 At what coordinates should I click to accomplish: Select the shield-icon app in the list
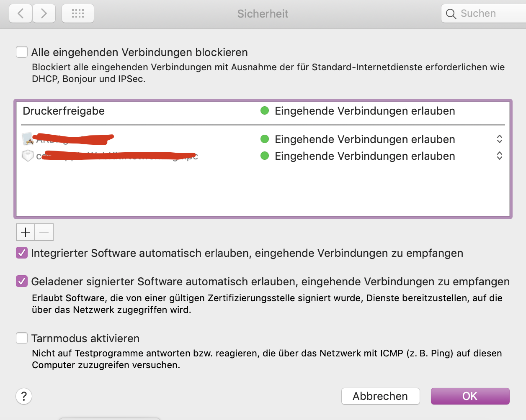tap(28, 156)
